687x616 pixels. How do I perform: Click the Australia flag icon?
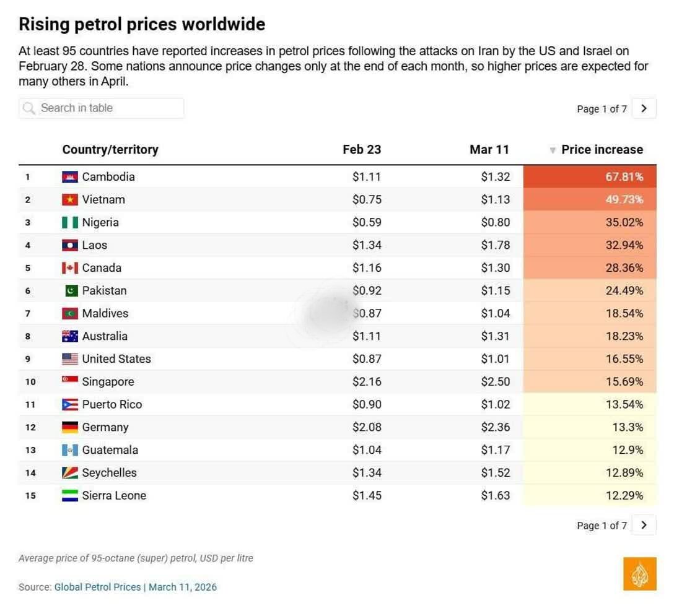tap(70, 336)
